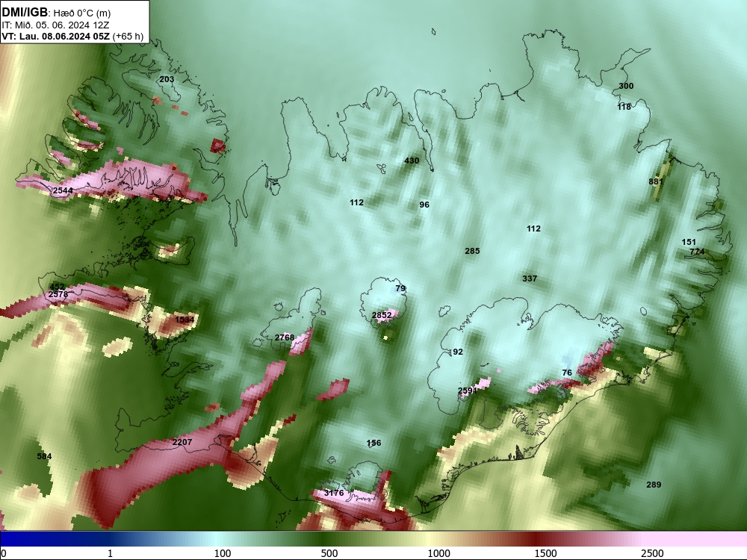
Task: Click the 2578 value label
Action: click(58, 294)
